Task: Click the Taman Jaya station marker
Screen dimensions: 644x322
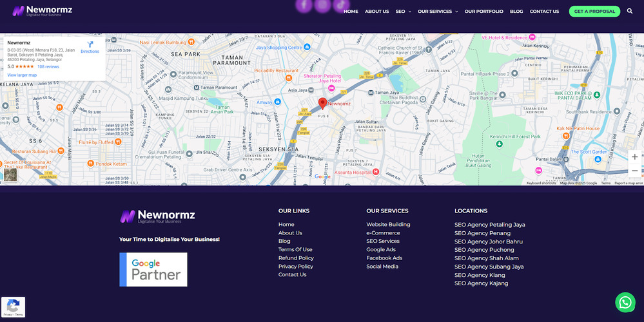Action: tap(371, 93)
